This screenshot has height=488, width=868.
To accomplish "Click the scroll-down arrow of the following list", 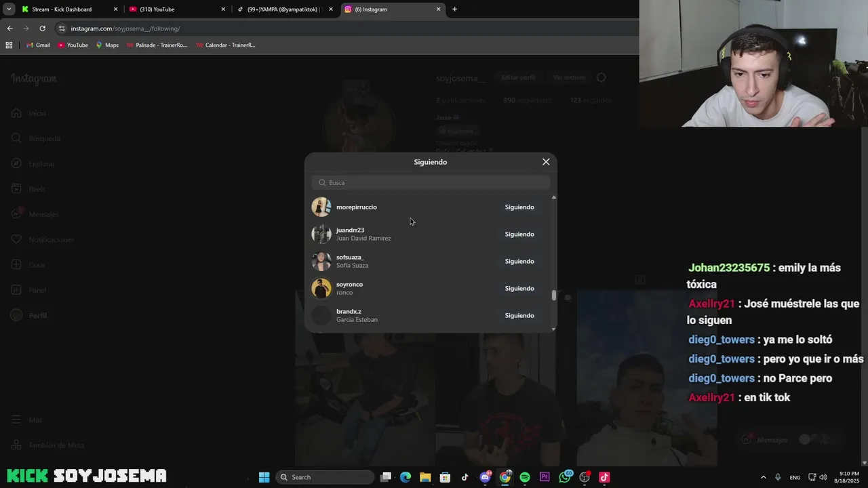I will 554,329.
